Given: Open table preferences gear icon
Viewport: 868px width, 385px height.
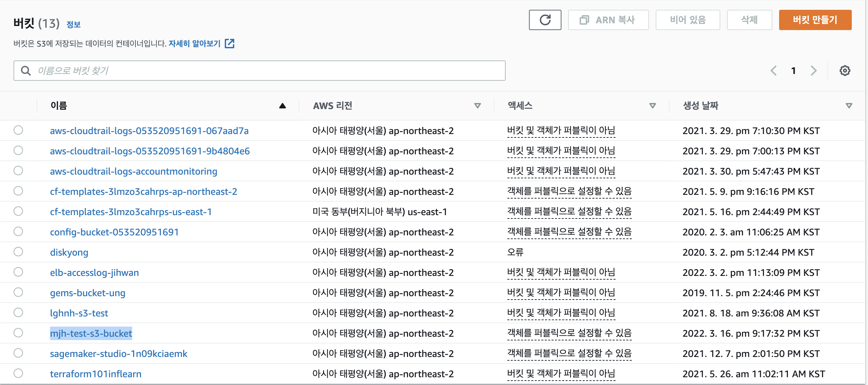Looking at the screenshot, I should pyautogui.click(x=844, y=71).
